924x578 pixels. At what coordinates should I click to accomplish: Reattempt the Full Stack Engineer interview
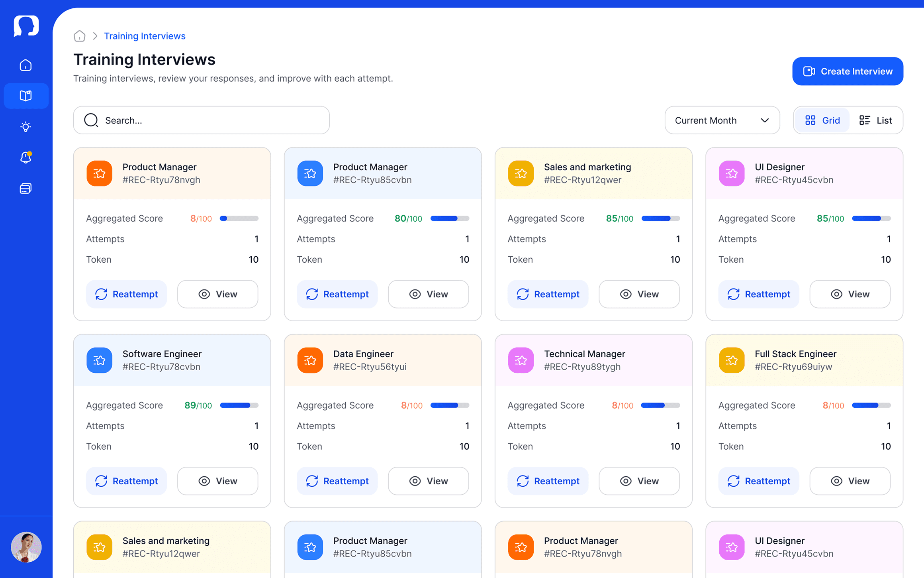tap(759, 481)
